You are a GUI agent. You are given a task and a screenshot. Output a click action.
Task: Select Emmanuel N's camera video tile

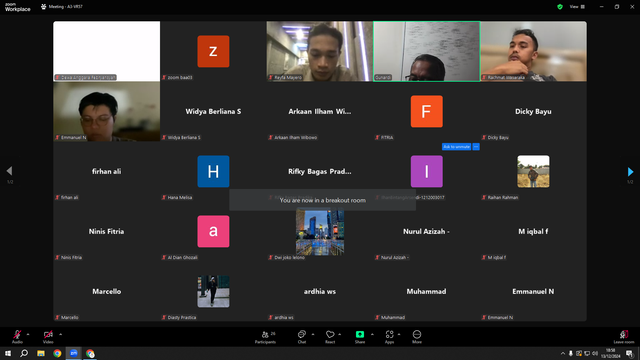[107, 111]
